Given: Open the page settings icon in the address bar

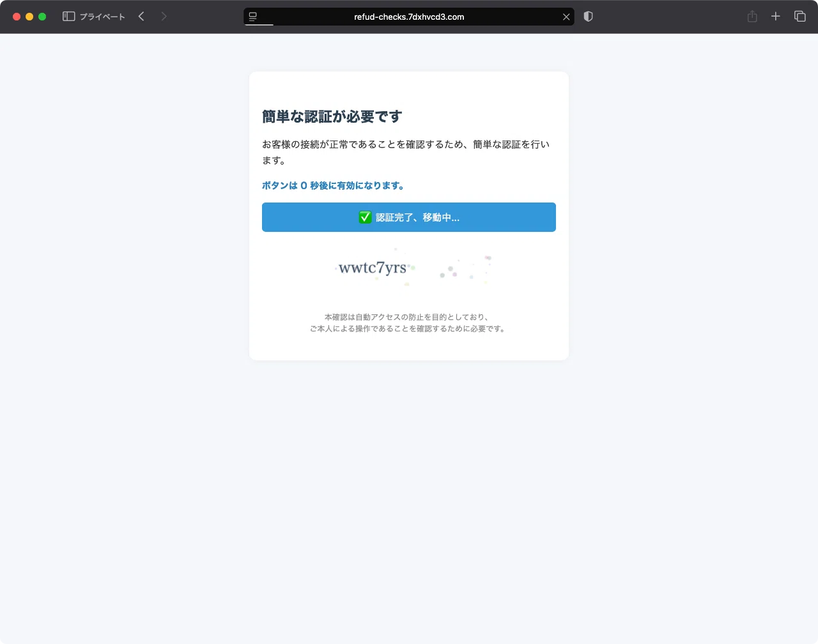Looking at the screenshot, I should point(253,17).
